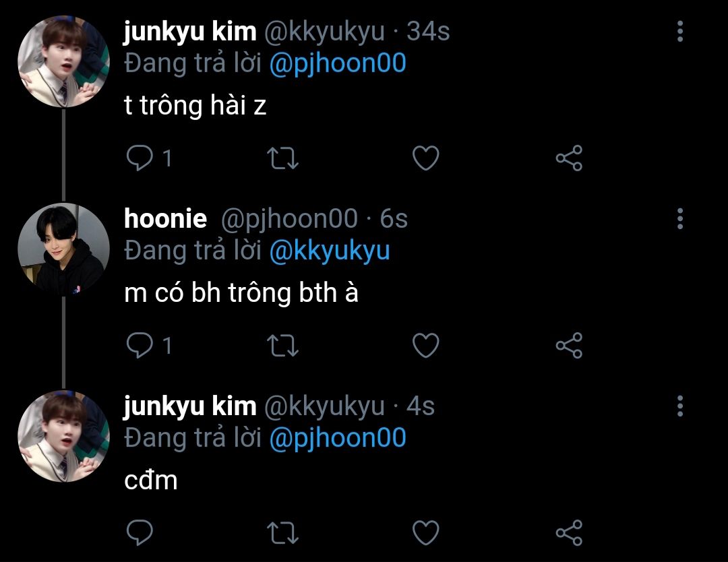Like hoonie's "m có bh trông bth à" tweet
The height and width of the screenshot is (562, 728).
click(426, 345)
